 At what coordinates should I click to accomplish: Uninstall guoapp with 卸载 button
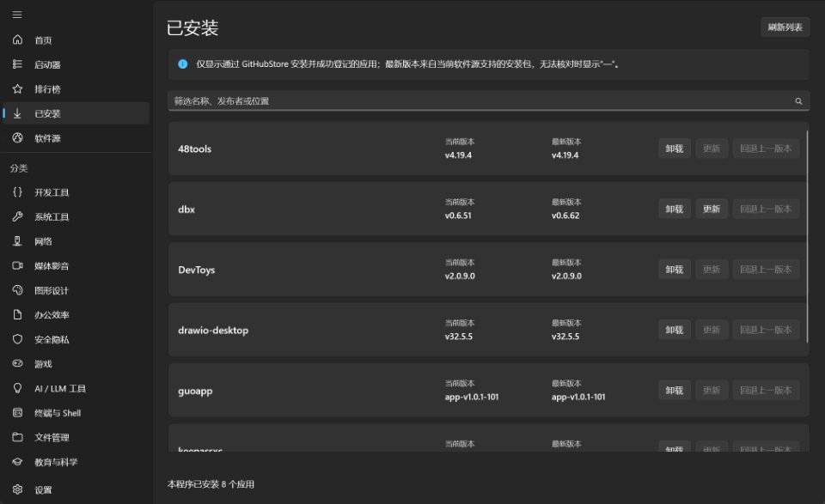[675, 391]
